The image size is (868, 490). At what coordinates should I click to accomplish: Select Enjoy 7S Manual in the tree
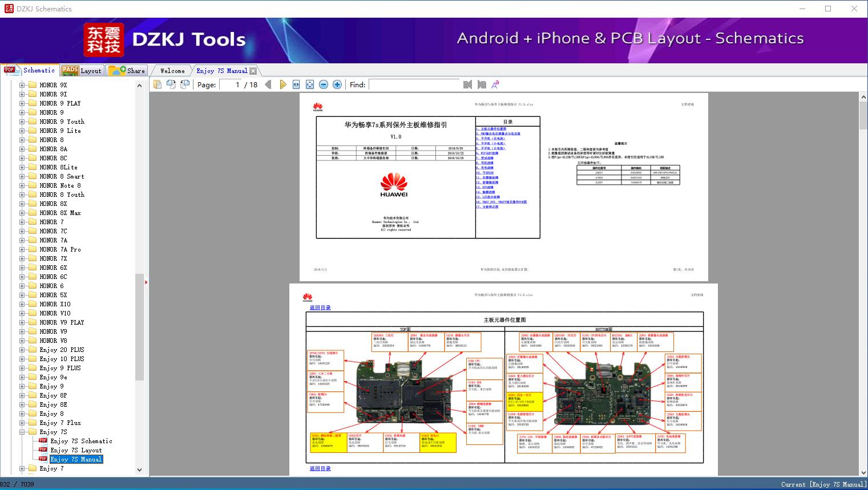76,459
